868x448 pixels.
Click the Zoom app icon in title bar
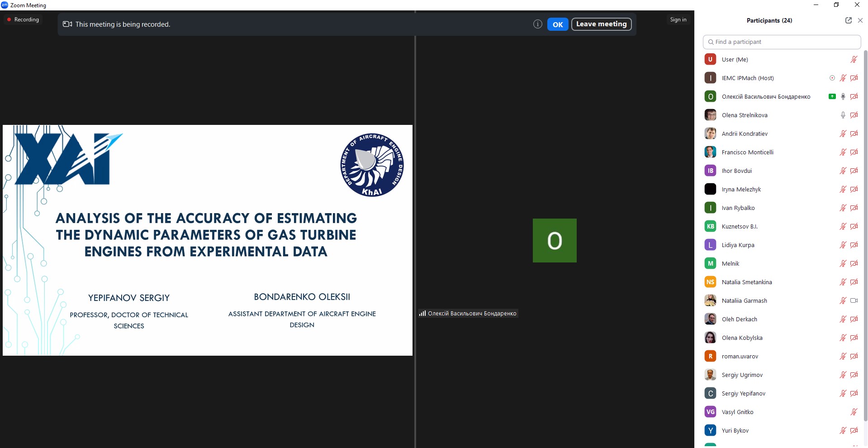click(x=5, y=5)
